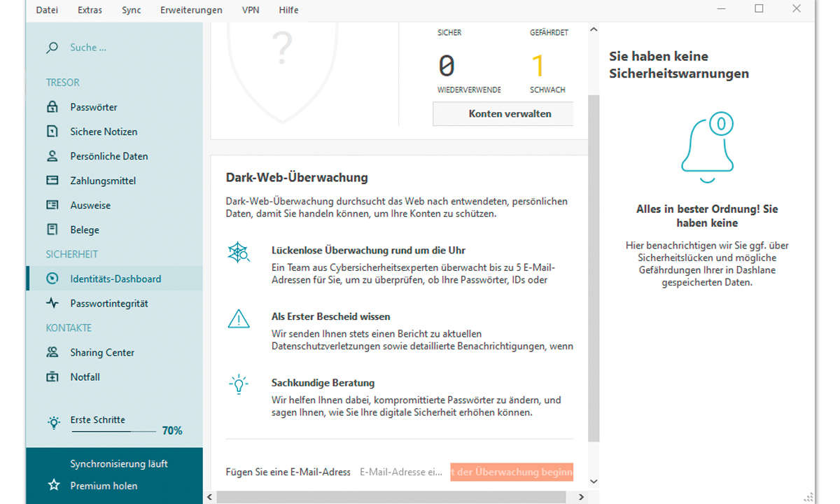
Task: Click the Sie haben keine Sicherheitswarnungen heading
Action: click(679, 64)
